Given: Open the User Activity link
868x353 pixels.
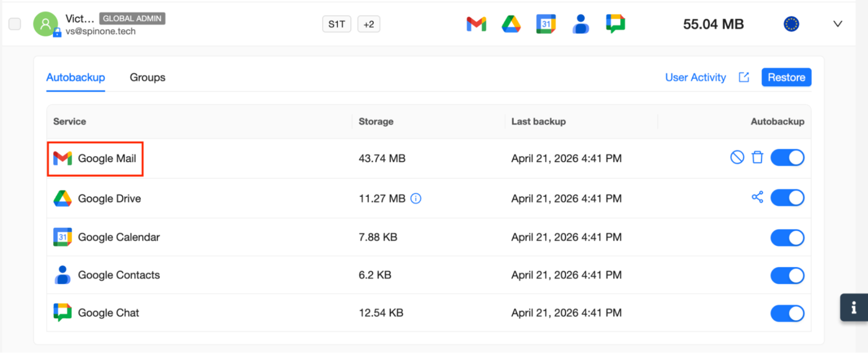Looking at the screenshot, I should pos(696,77).
